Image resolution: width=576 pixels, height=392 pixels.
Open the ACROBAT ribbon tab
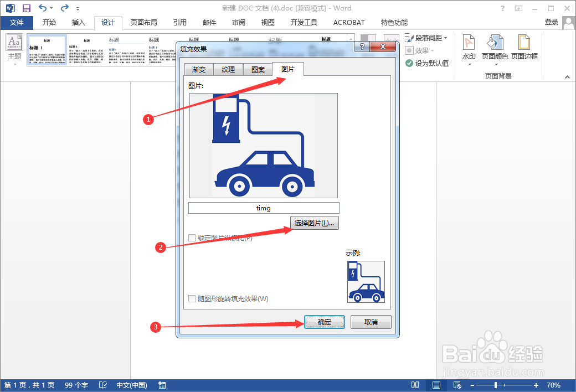tap(348, 22)
